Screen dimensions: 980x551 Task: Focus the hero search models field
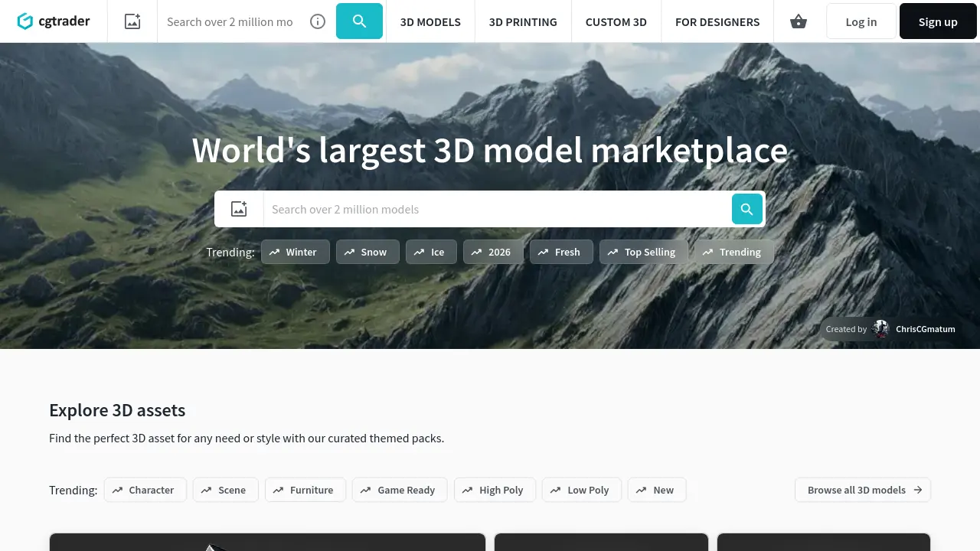click(498, 209)
